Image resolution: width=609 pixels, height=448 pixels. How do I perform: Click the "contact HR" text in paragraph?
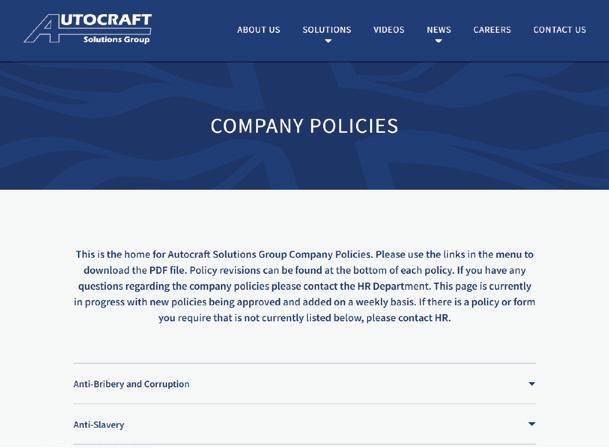423,318
